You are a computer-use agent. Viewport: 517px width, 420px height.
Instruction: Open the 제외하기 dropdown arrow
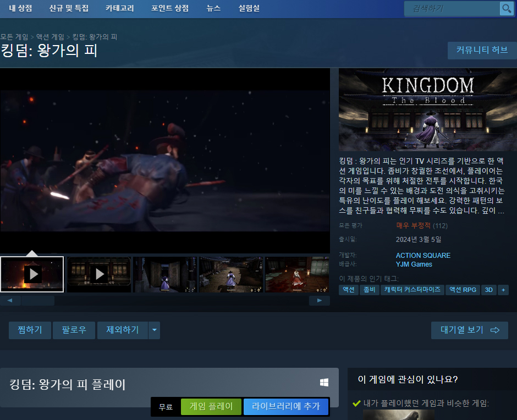tap(155, 330)
